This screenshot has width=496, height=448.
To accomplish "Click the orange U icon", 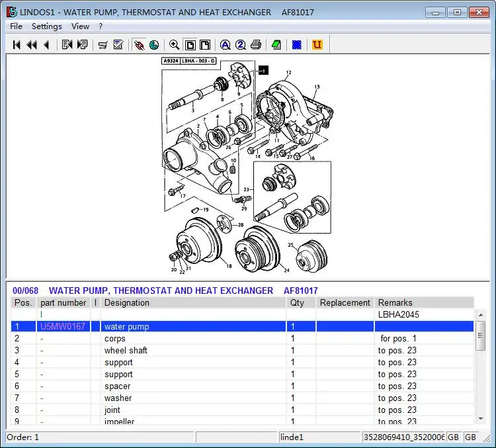I will pos(317,44).
